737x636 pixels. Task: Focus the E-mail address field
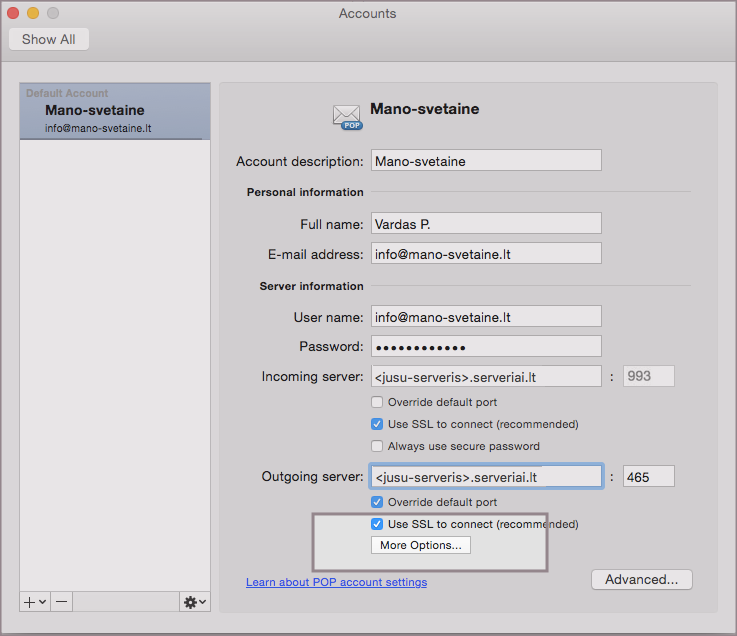click(x=486, y=254)
